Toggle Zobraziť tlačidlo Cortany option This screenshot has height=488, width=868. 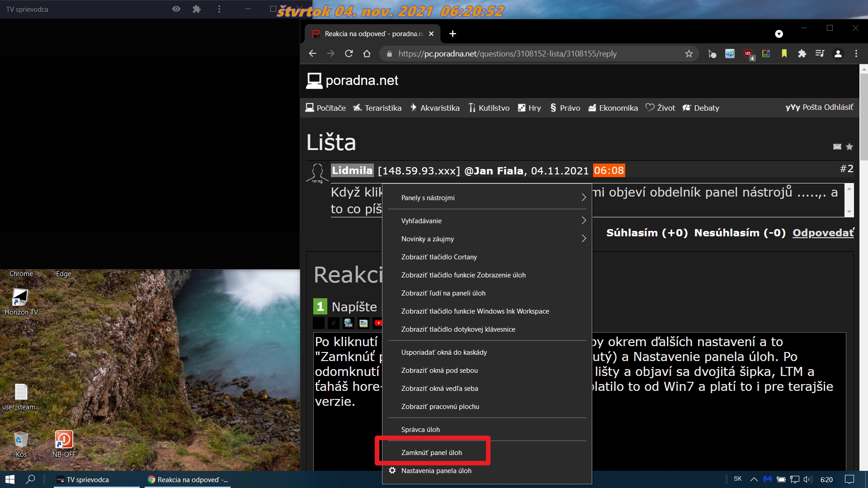439,257
